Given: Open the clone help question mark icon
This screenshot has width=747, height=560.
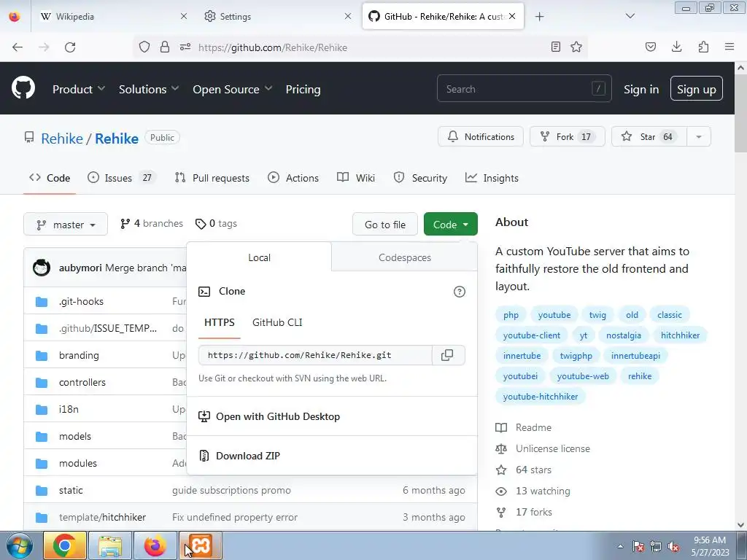Looking at the screenshot, I should click(460, 292).
